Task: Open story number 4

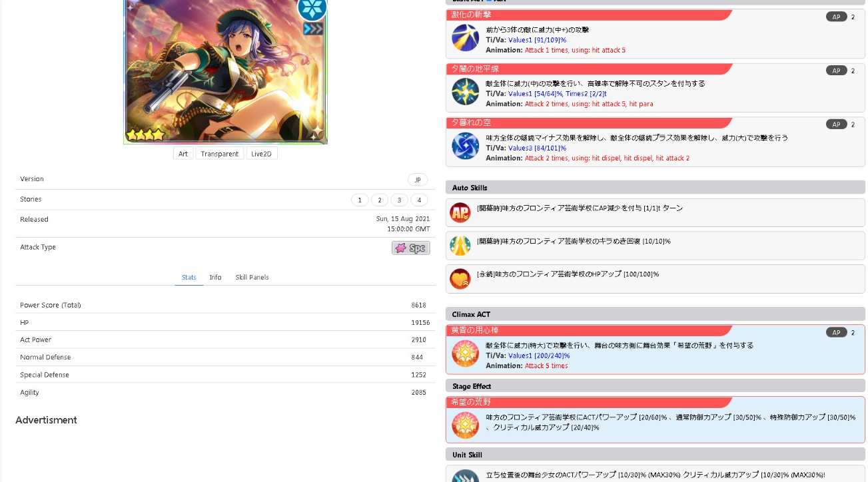Action: pyautogui.click(x=419, y=200)
